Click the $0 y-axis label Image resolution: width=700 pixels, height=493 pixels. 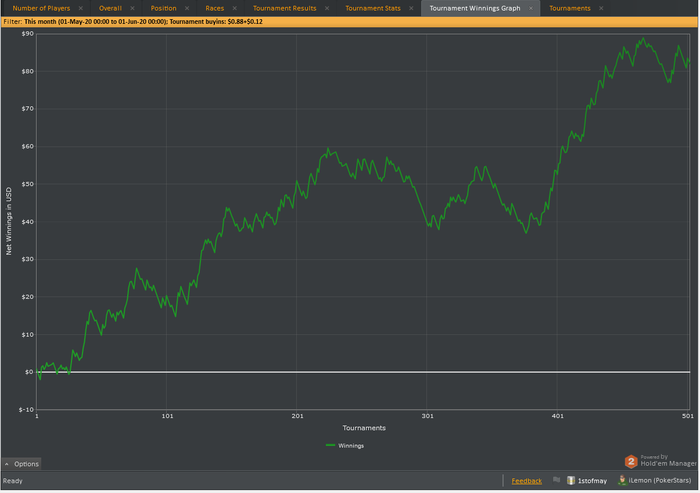click(x=29, y=372)
